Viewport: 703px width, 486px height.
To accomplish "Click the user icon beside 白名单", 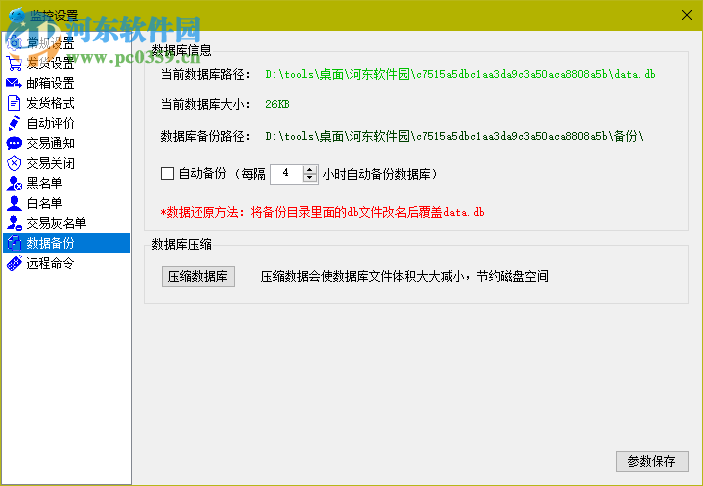I will pyautogui.click(x=14, y=203).
